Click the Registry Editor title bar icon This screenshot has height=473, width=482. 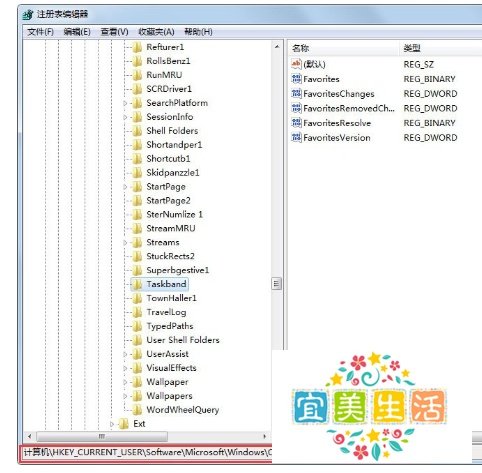[x=28, y=14]
